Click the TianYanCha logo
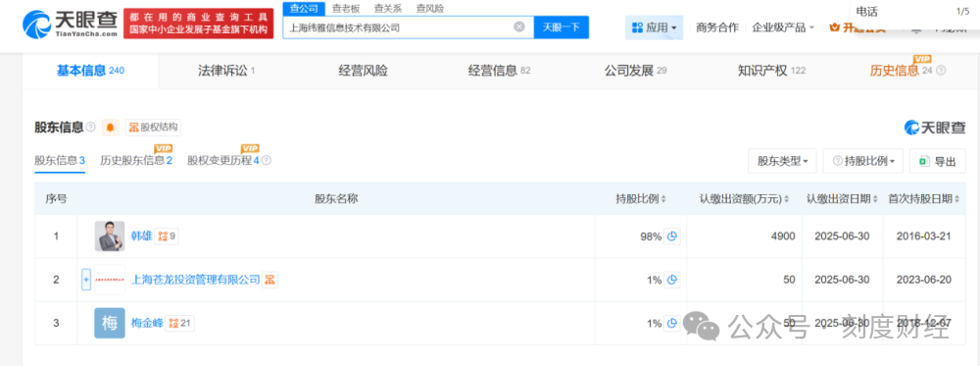The height and width of the screenshot is (366, 980). [x=70, y=24]
